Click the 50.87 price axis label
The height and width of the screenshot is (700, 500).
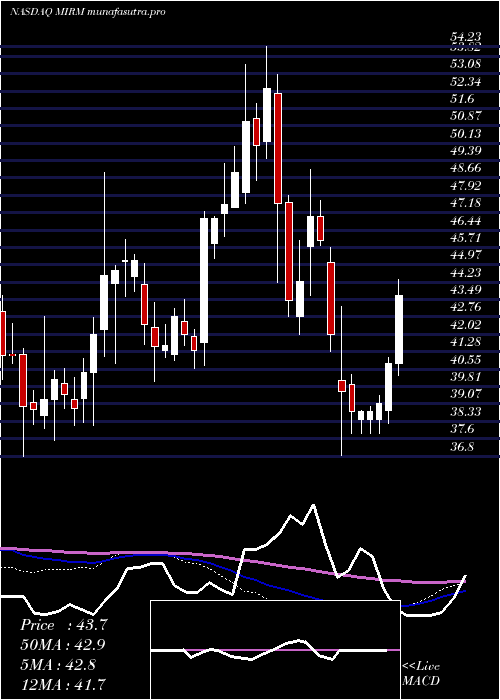point(465,116)
